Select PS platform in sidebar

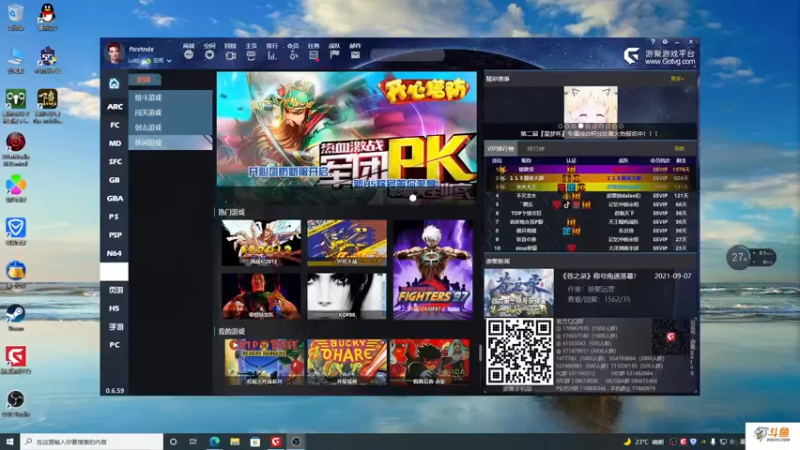click(x=115, y=217)
